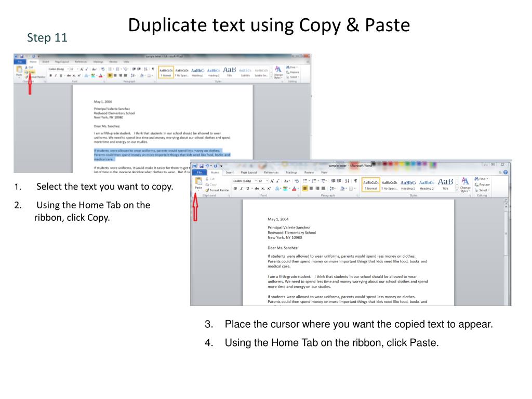Click Word Help icon in front window

[x=506, y=172]
